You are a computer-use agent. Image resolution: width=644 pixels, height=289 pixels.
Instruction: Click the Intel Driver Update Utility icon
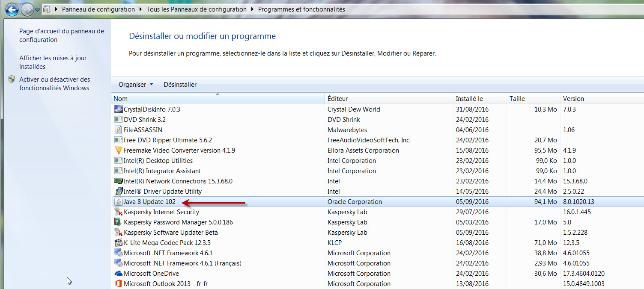(119, 191)
